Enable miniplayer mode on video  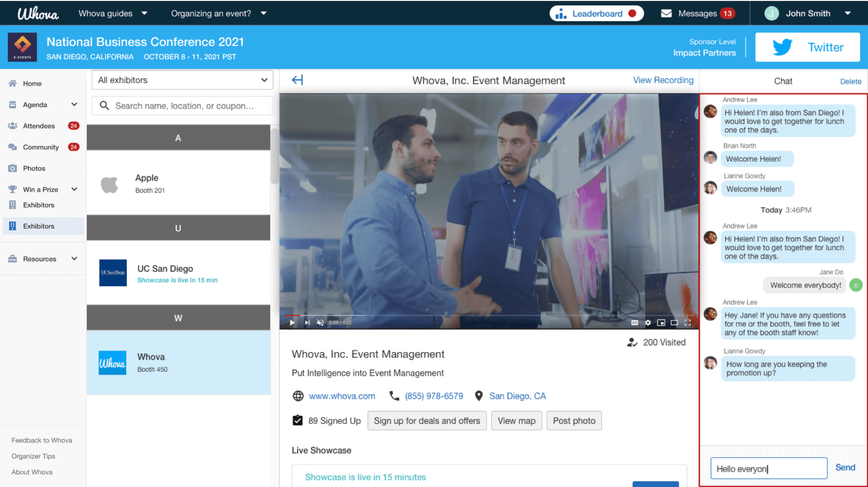(x=661, y=323)
